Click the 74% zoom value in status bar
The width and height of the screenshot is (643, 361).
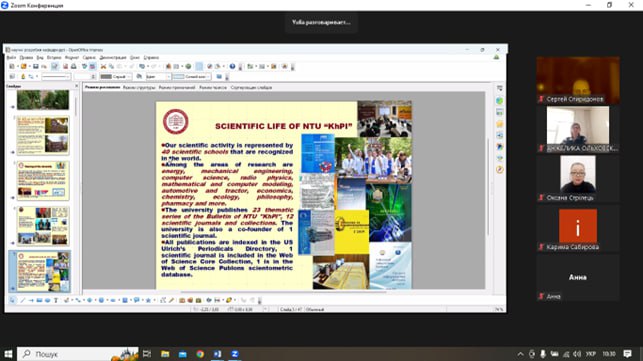(x=499, y=309)
